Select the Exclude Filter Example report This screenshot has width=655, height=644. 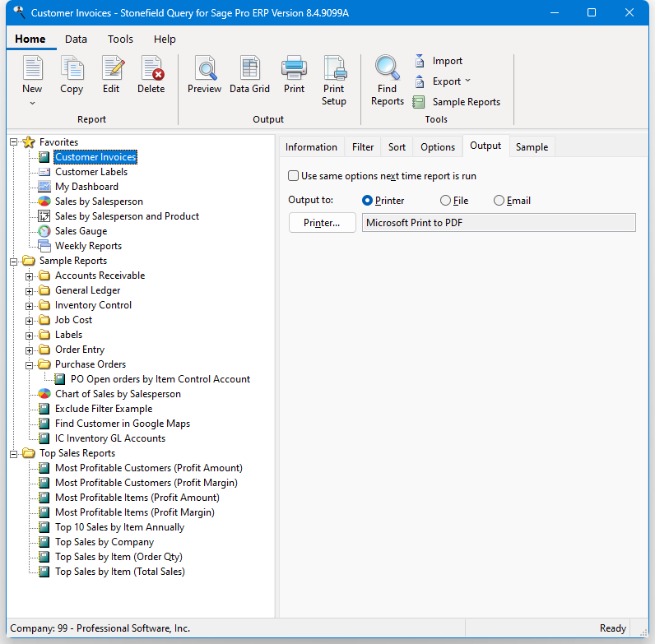point(104,409)
